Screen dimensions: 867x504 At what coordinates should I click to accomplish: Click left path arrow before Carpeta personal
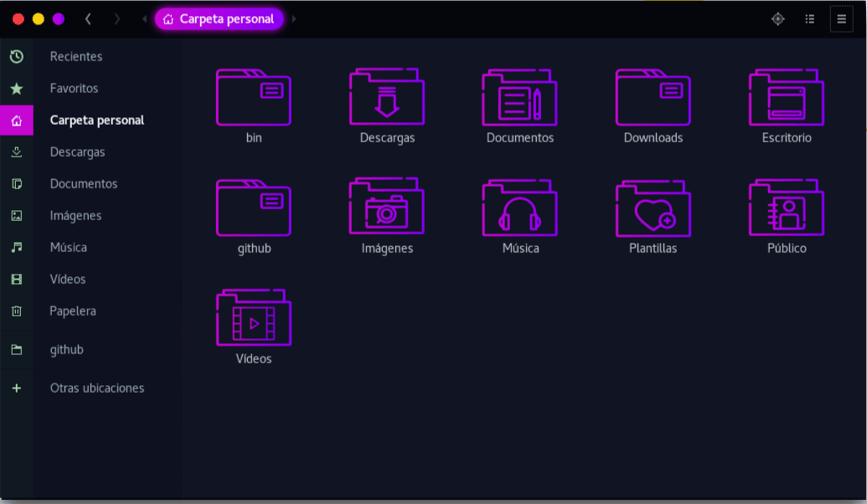click(144, 19)
